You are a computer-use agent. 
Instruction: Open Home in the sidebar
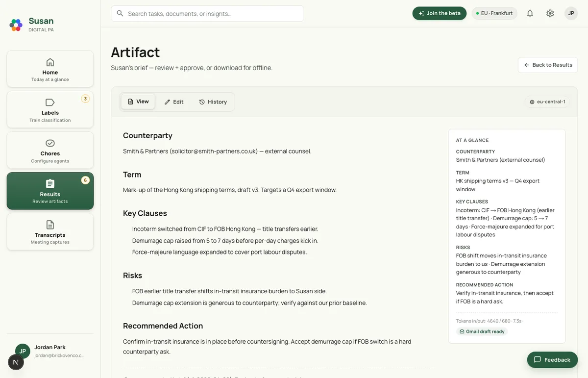(50, 69)
